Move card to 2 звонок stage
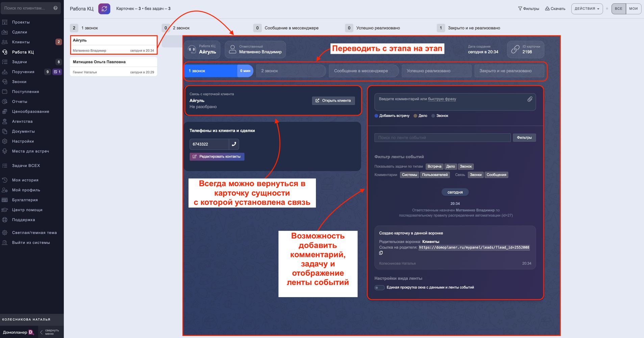Image resolution: width=644 pixels, height=338 pixels. click(x=291, y=71)
